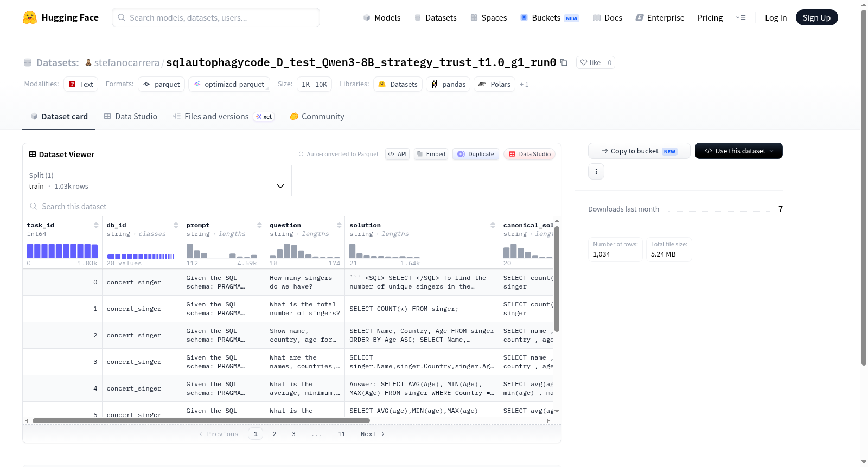The width and height of the screenshot is (868, 467).
Task: Click the Sign Up button
Action: [816, 17]
